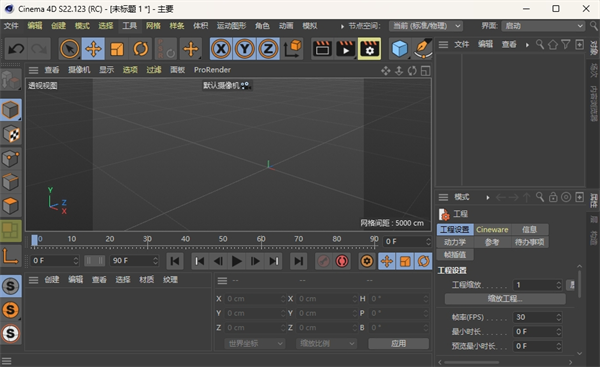The width and height of the screenshot is (600, 367).
Task: Click the 缩放工程 button
Action: pyautogui.click(x=505, y=298)
